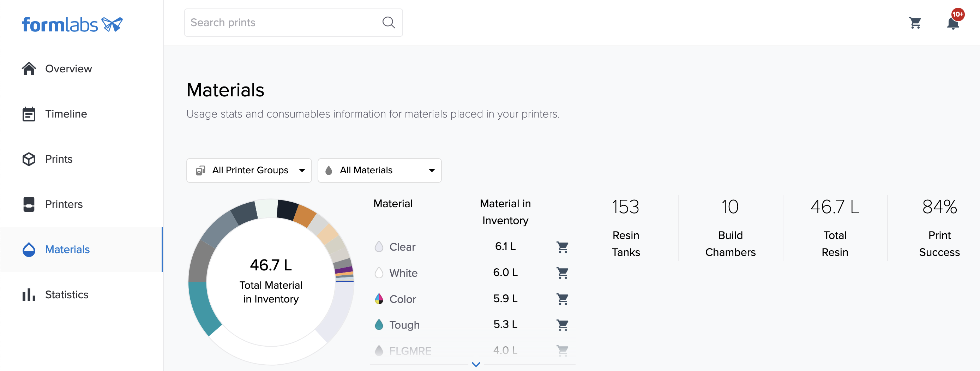
Task: Navigate to the Timeline page
Action: point(66,113)
